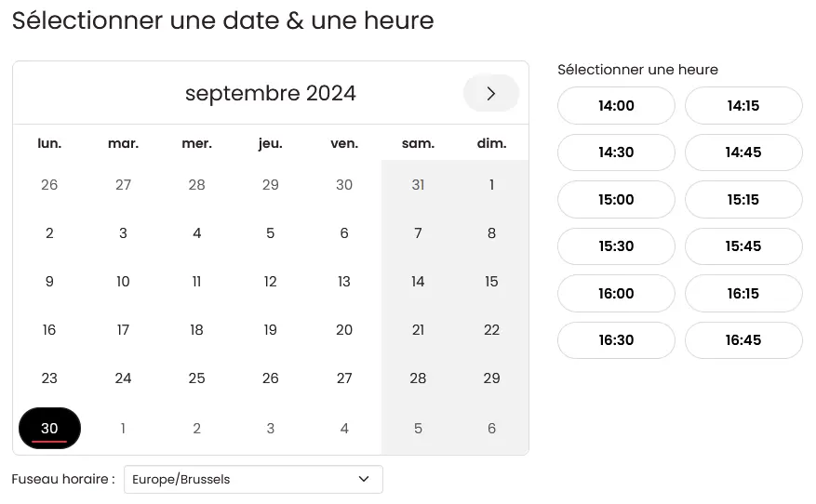
Task: Choose Monday September 9
Action: coord(49,282)
